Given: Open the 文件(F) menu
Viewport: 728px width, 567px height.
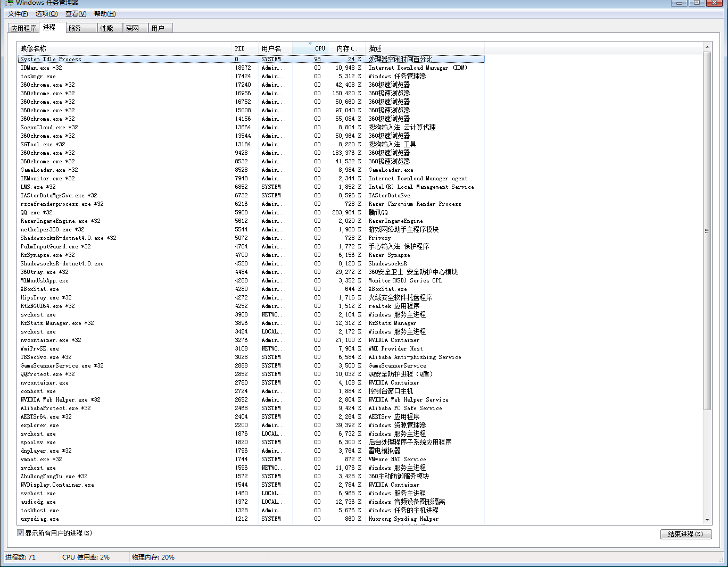Looking at the screenshot, I should point(18,14).
